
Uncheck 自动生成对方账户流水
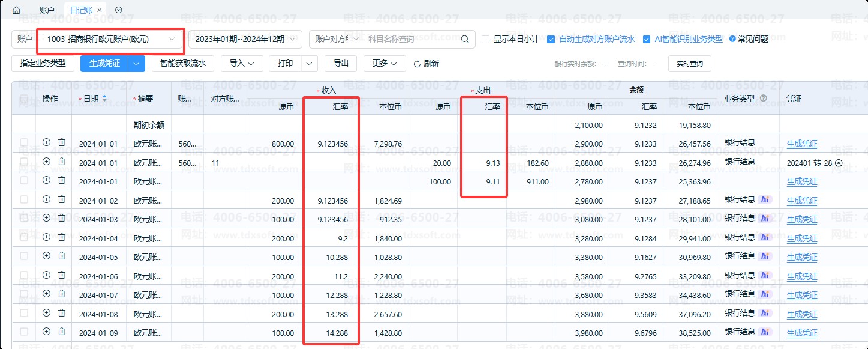coord(551,40)
